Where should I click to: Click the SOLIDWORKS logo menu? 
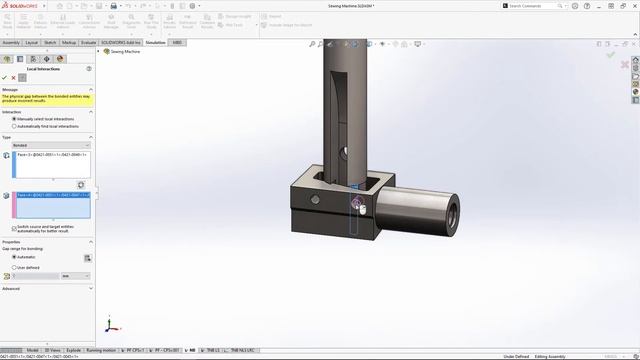20,6
